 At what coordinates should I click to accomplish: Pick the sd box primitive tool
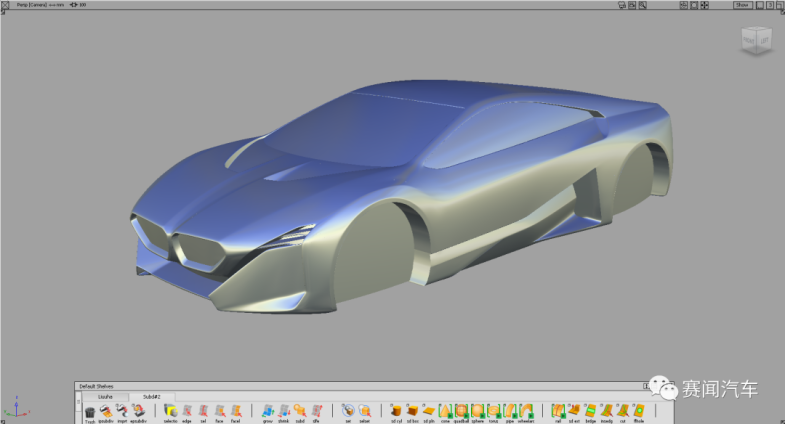[x=413, y=411]
